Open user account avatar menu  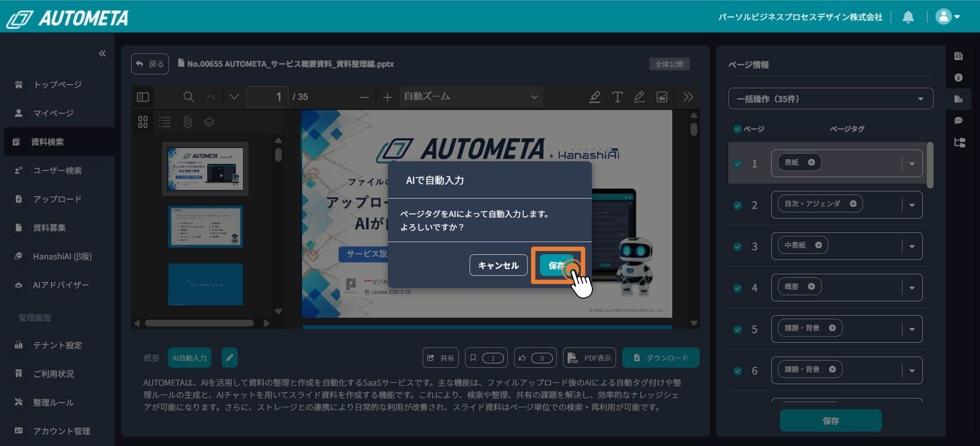pos(948,17)
